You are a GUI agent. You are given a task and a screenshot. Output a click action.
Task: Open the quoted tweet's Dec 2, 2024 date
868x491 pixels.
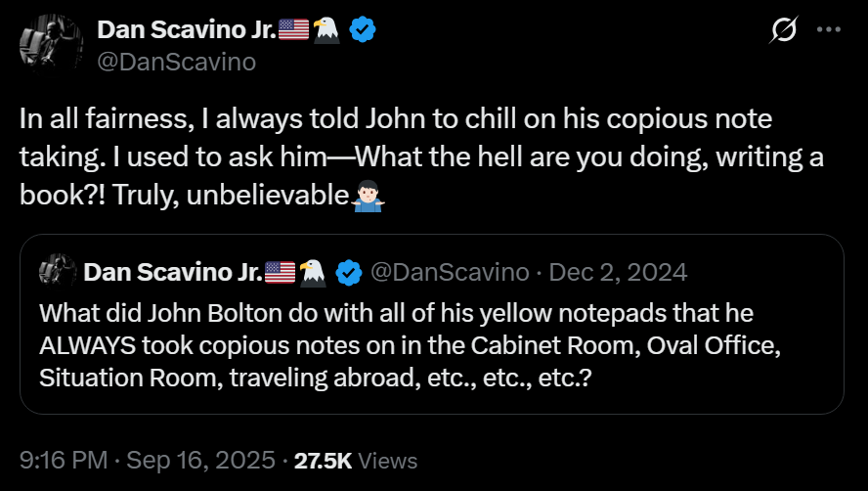[x=618, y=272]
